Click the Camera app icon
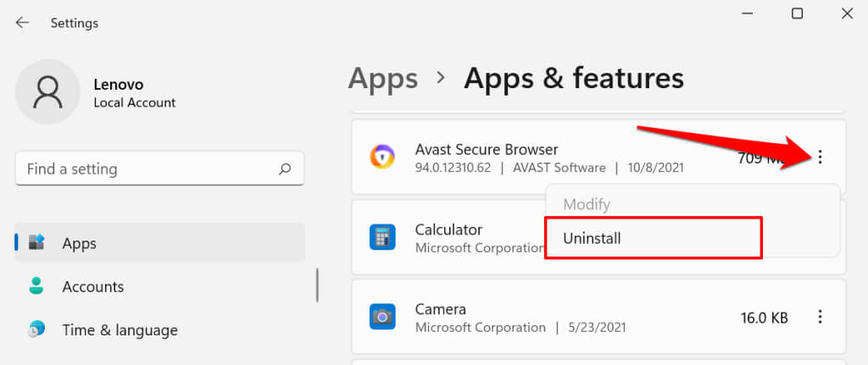 click(382, 317)
